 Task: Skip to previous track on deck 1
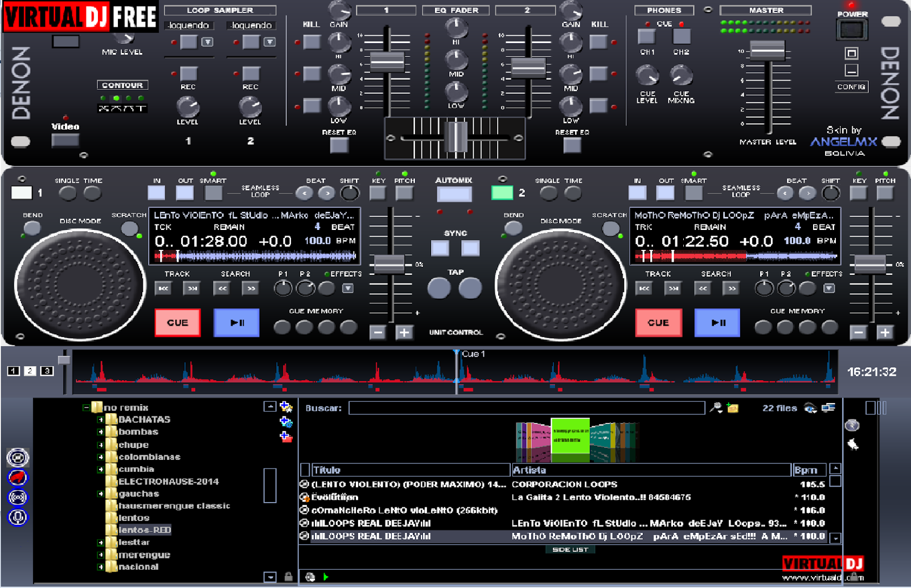point(163,289)
